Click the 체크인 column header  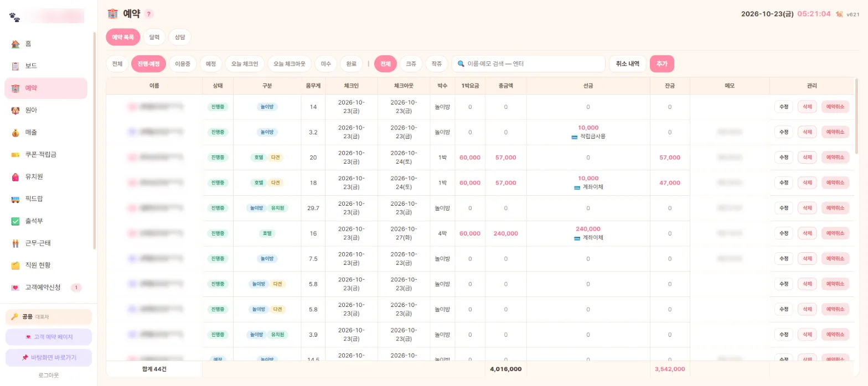[x=352, y=86]
